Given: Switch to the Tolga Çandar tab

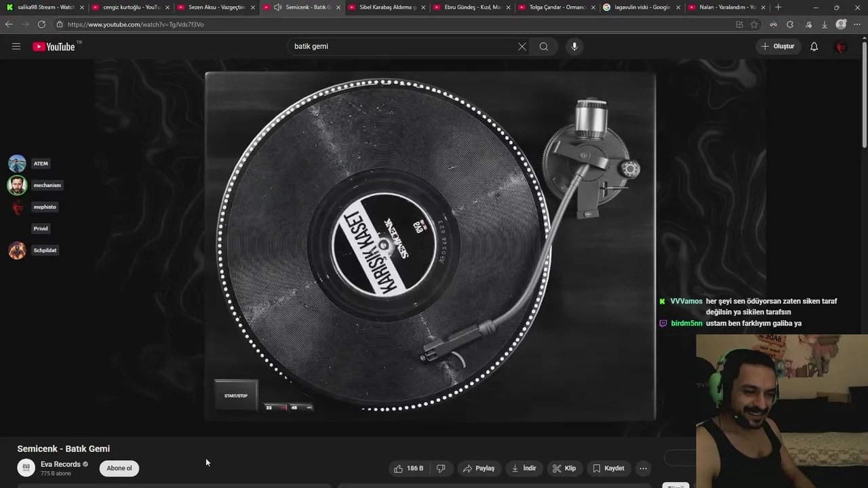Looking at the screenshot, I should (x=557, y=7).
